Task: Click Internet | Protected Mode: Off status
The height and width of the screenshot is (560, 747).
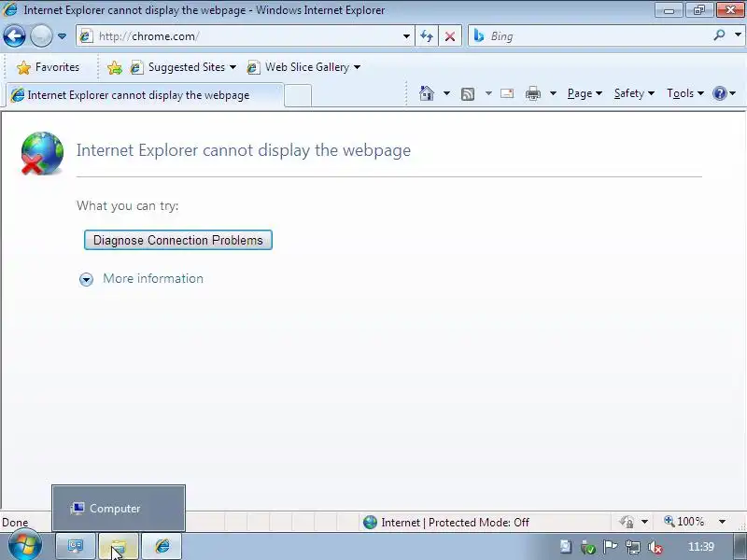Action: pos(446,523)
